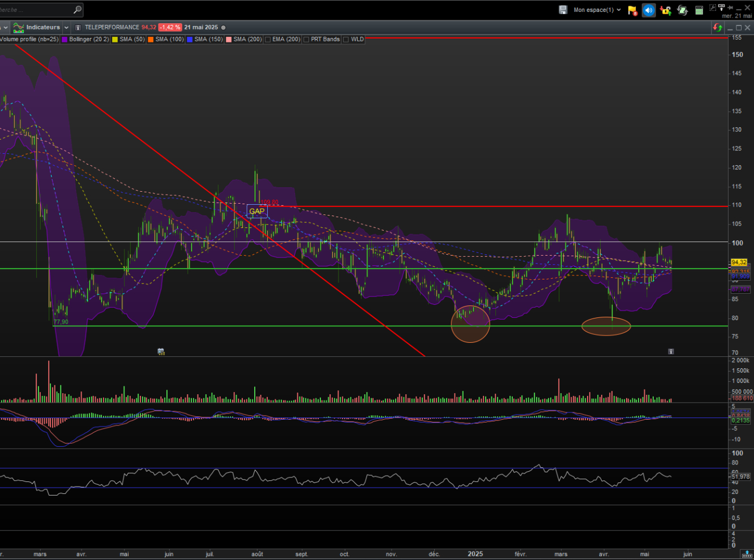Screen dimensions: 754x560
Task: Toggle SMA (200) indicator
Action: coord(244,39)
